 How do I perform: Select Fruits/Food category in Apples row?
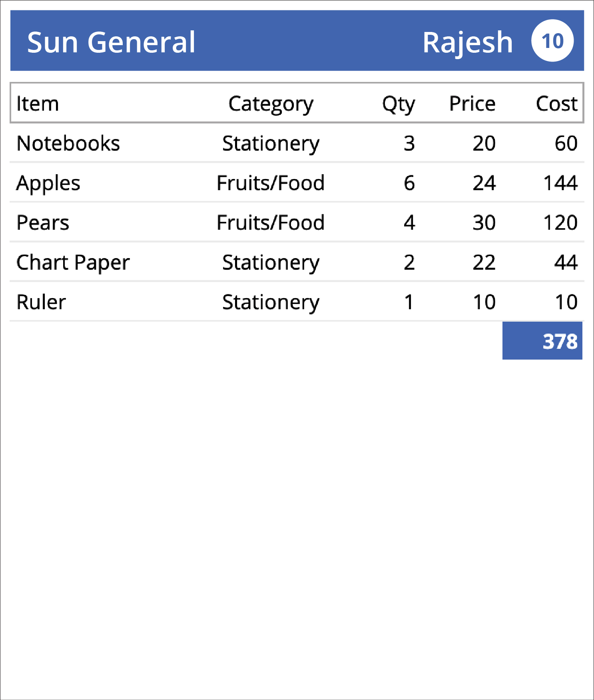[271, 183]
